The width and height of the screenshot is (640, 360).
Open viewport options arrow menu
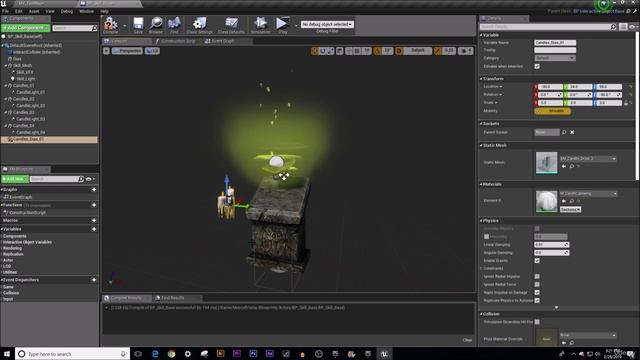pos(106,51)
